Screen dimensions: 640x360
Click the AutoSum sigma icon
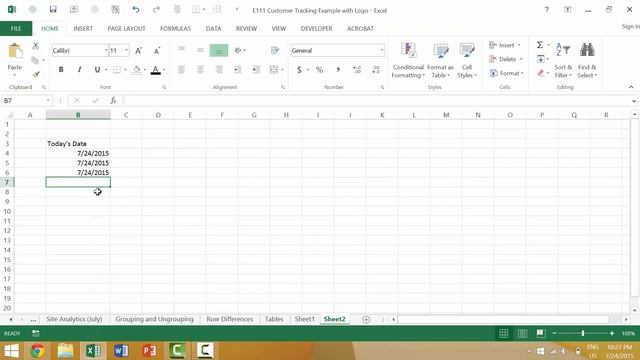540,45
